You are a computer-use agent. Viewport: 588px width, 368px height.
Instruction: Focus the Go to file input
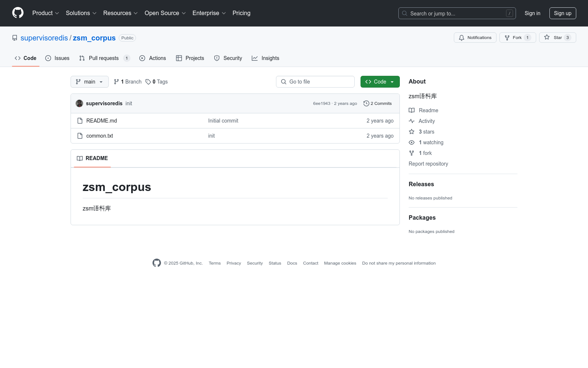click(x=315, y=82)
